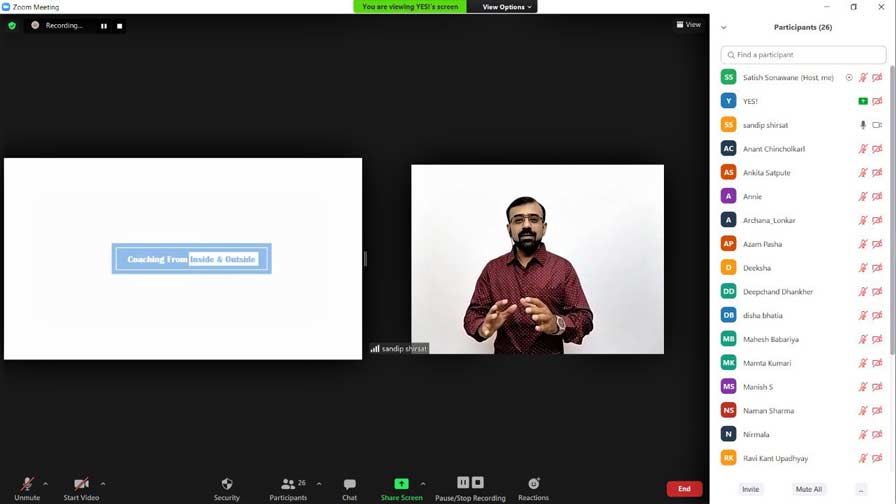Open the Reactions emoji icon

point(534,483)
